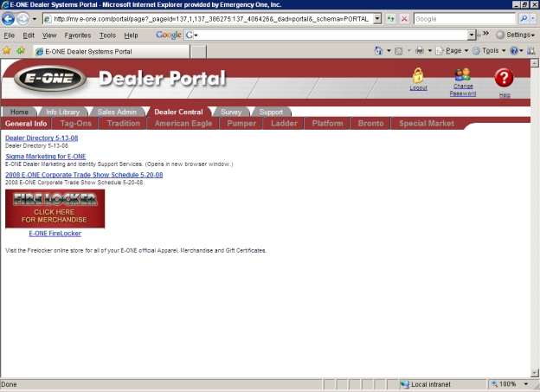Open the Dealer Directory 5-13-08 link
540x392 pixels.
[x=42, y=138]
